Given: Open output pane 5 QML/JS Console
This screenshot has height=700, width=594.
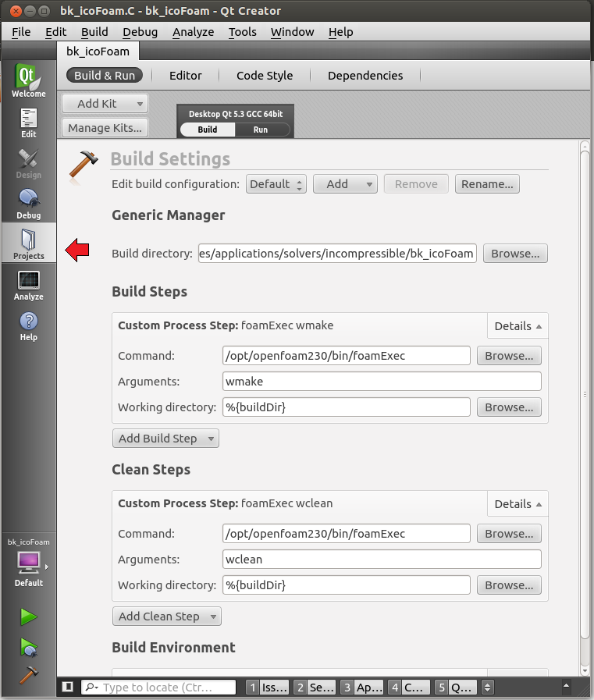Looking at the screenshot, I should (457, 687).
